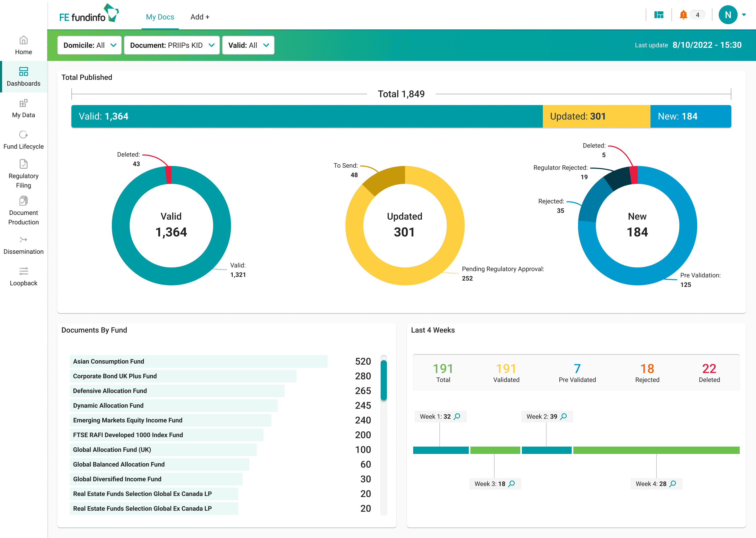This screenshot has height=538, width=756.
Task: Expand the Valid filter dropdown
Action: tap(248, 45)
